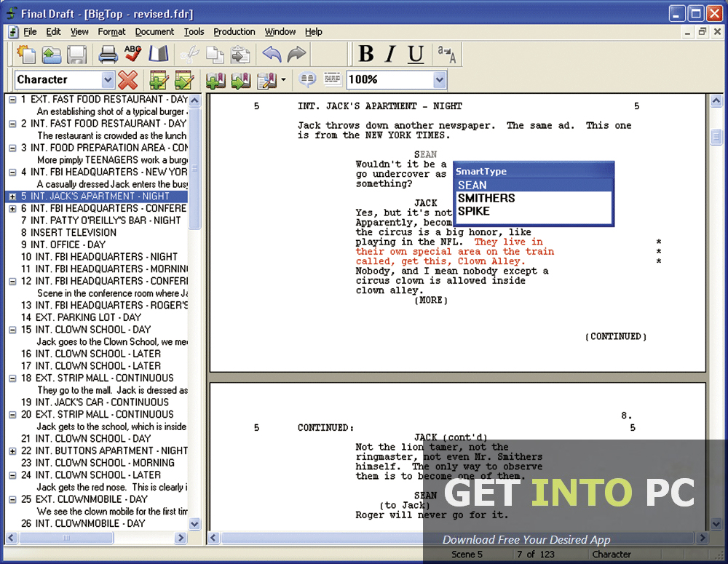Click inside the JACK (cont'd) character line

[x=451, y=437]
